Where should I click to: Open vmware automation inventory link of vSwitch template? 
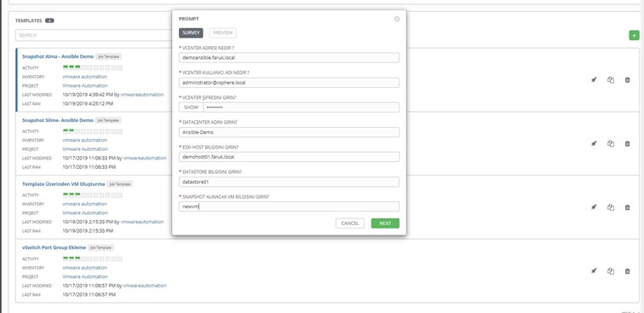coord(84,268)
